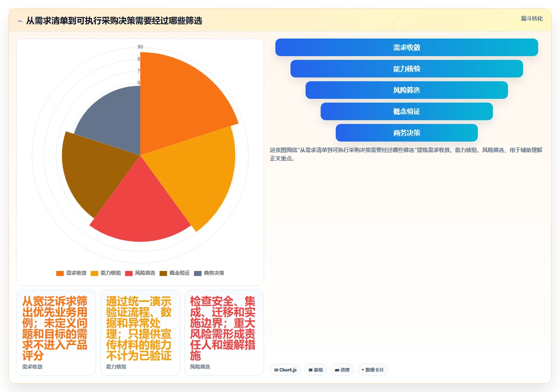
Task: Select the 需求收敛 funnel bar
Action: [407, 47]
